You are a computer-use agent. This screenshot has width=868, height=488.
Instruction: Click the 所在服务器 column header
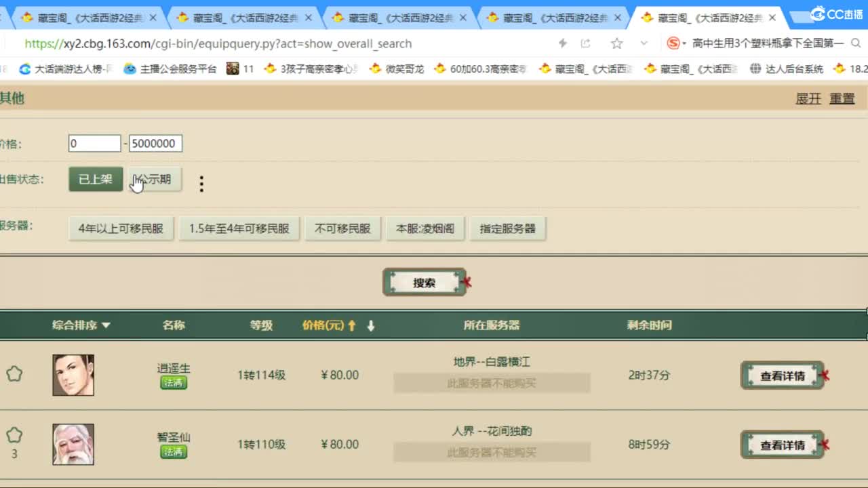click(492, 325)
